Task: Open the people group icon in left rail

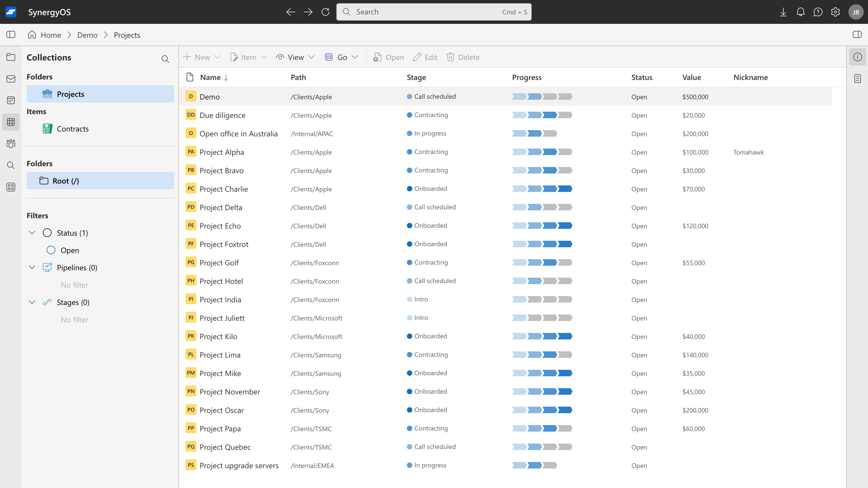Action: [x=11, y=144]
